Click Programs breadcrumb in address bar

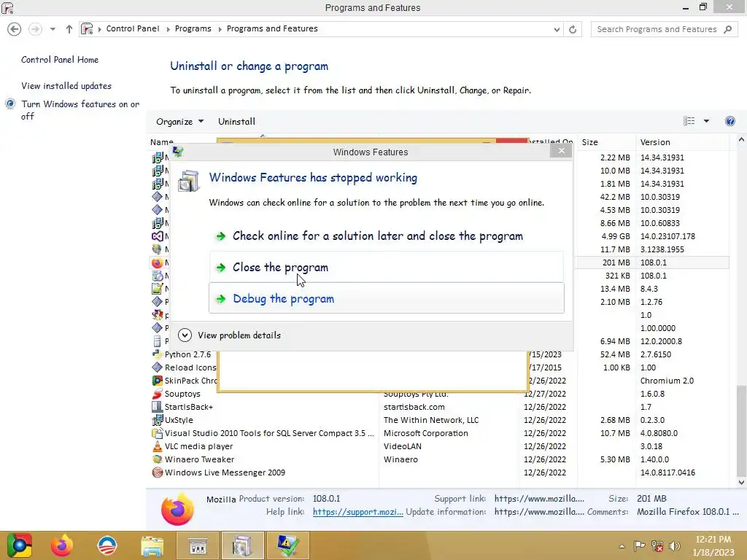(x=193, y=28)
